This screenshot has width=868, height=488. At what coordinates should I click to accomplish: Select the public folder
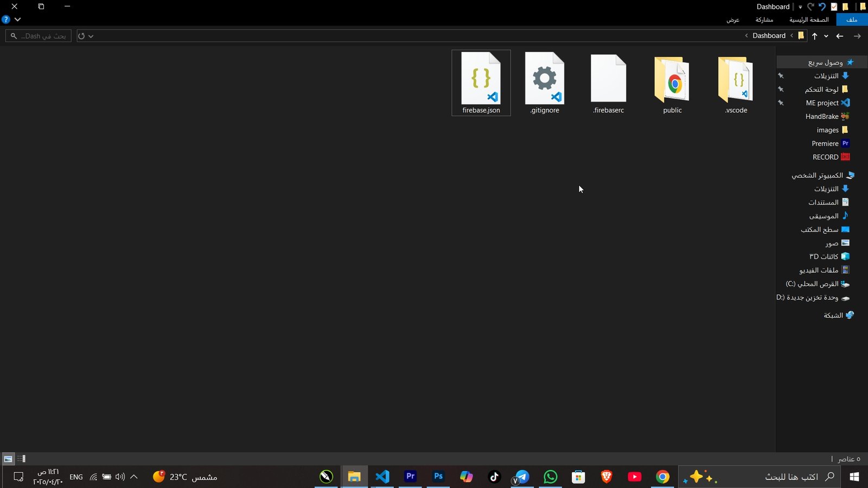pos(672,83)
